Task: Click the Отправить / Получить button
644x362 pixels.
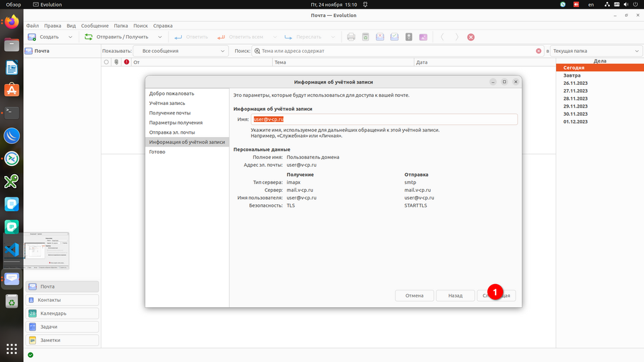Action: 117,37
